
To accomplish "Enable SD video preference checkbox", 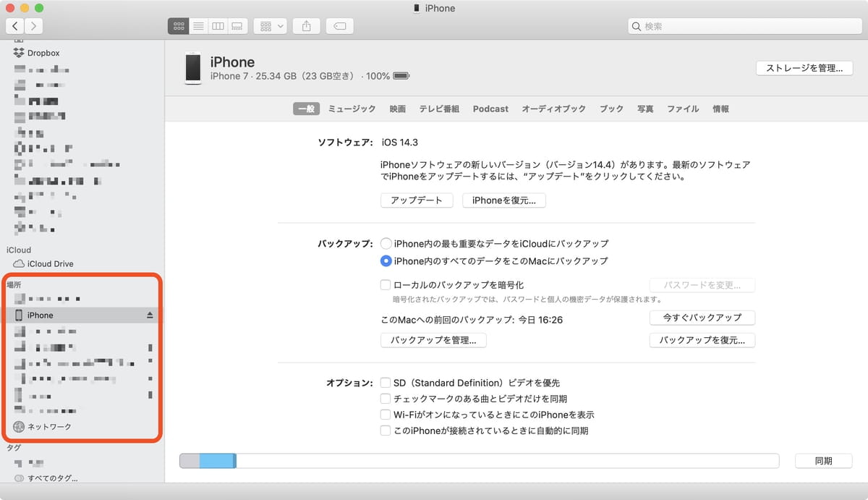I will pos(386,383).
